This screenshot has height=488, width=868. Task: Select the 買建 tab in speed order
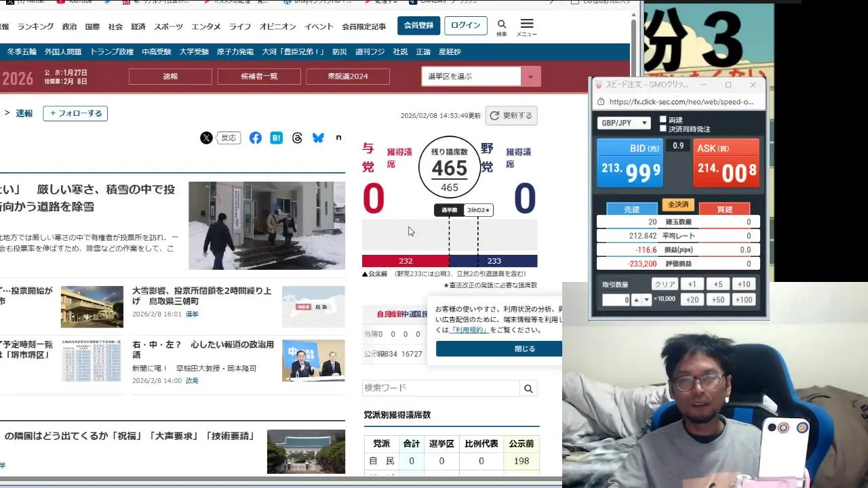(724, 209)
